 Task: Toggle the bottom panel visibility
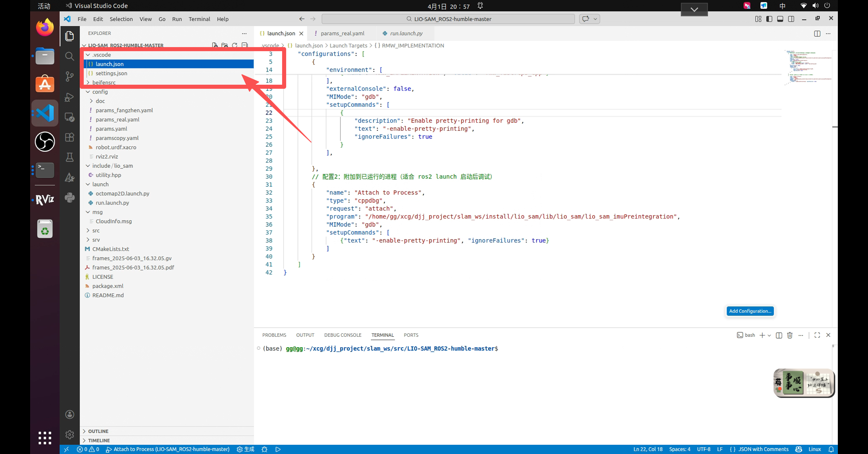(x=780, y=19)
